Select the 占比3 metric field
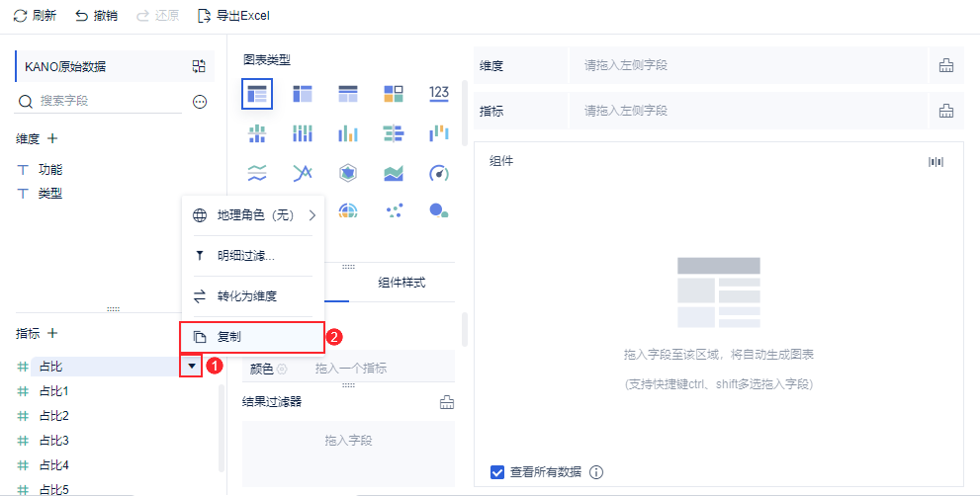980x496 pixels. pos(53,440)
